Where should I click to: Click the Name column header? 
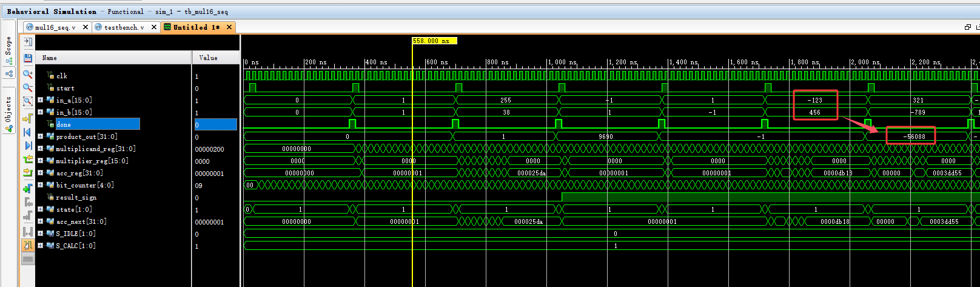pyautogui.click(x=113, y=58)
